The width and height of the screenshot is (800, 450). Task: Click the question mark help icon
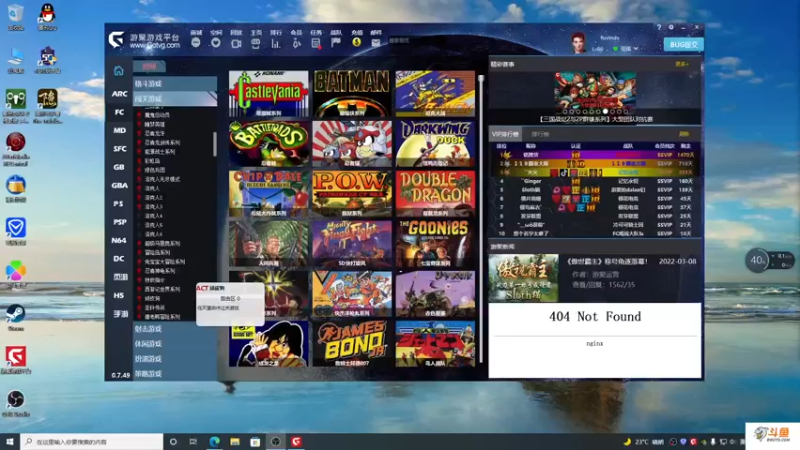tap(659, 27)
